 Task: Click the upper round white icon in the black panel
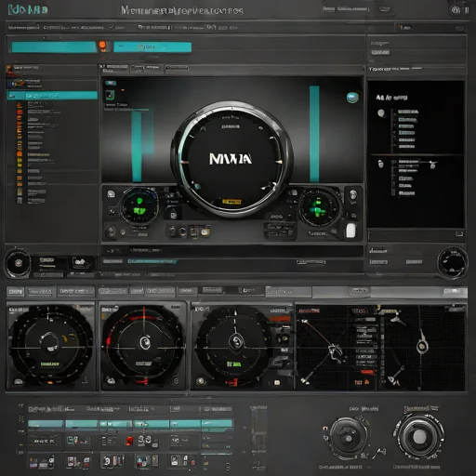(x=381, y=113)
